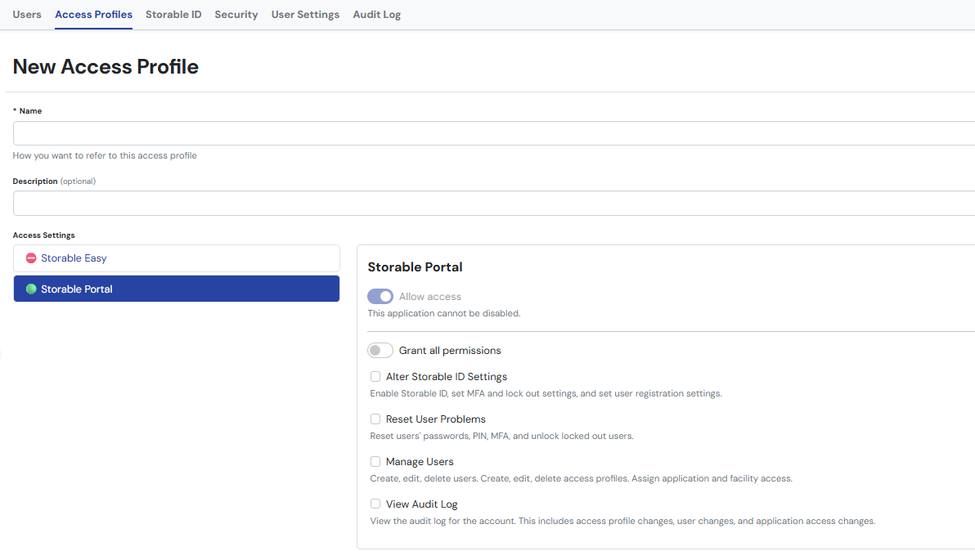This screenshot has height=560, width=975.
Task: Switch to the Users tab
Action: click(x=27, y=15)
